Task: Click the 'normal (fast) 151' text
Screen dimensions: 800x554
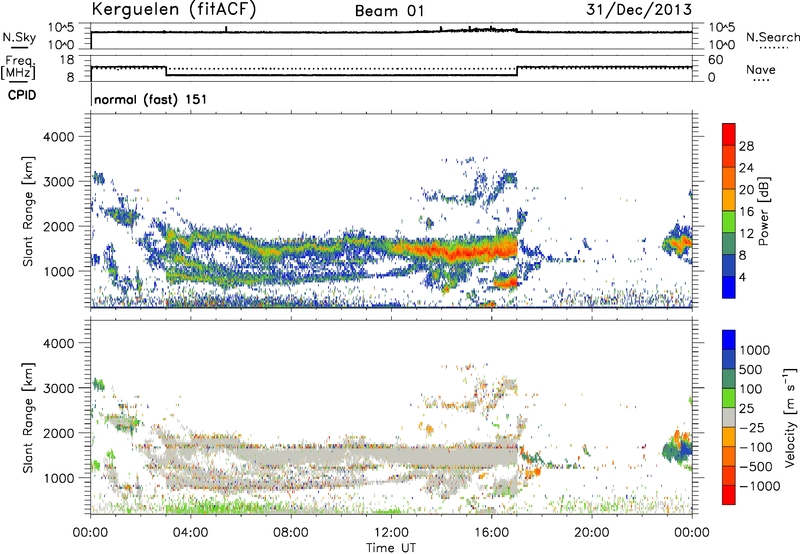Action: [x=151, y=99]
